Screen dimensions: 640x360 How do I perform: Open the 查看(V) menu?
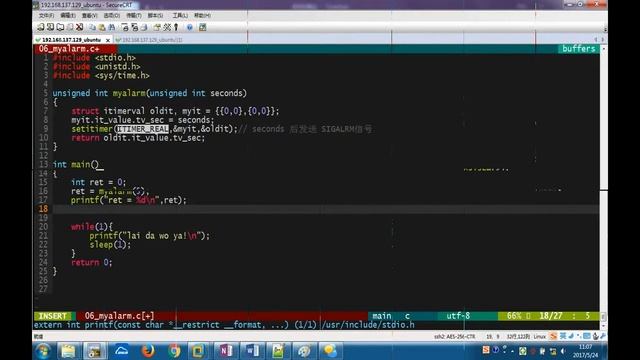pyautogui.click(x=89, y=15)
